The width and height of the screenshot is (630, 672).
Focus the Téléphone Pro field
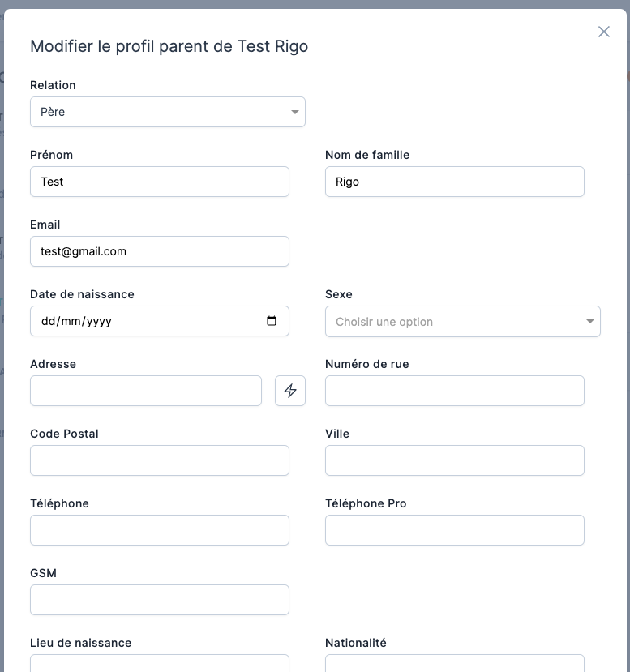(x=454, y=530)
